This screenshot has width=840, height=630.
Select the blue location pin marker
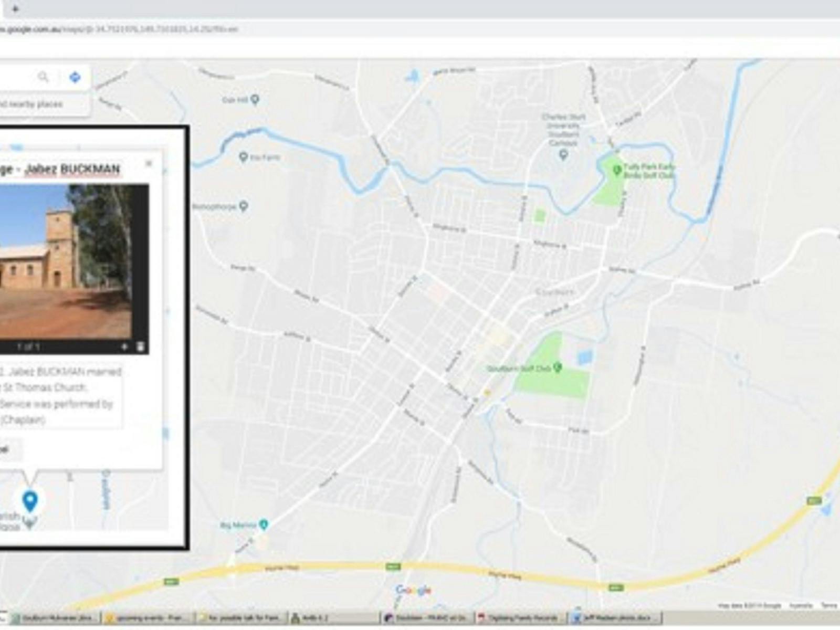coord(30,501)
